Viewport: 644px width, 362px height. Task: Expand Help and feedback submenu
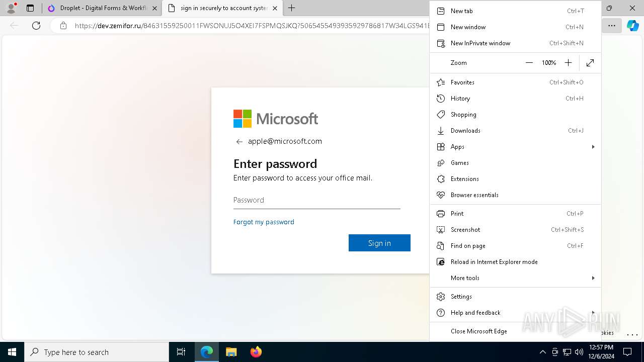click(x=515, y=313)
